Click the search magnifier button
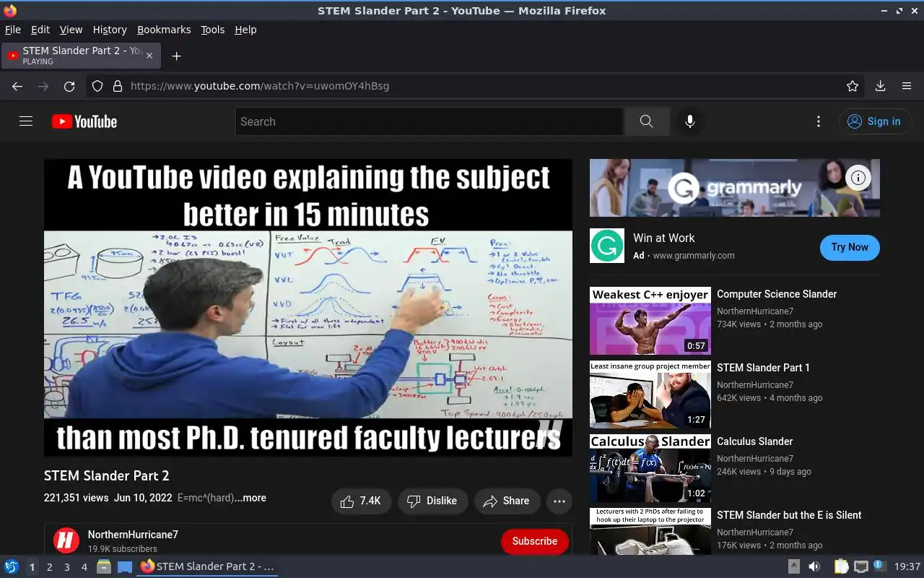Screen dimensions: 924x578 (x=646, y=121)
